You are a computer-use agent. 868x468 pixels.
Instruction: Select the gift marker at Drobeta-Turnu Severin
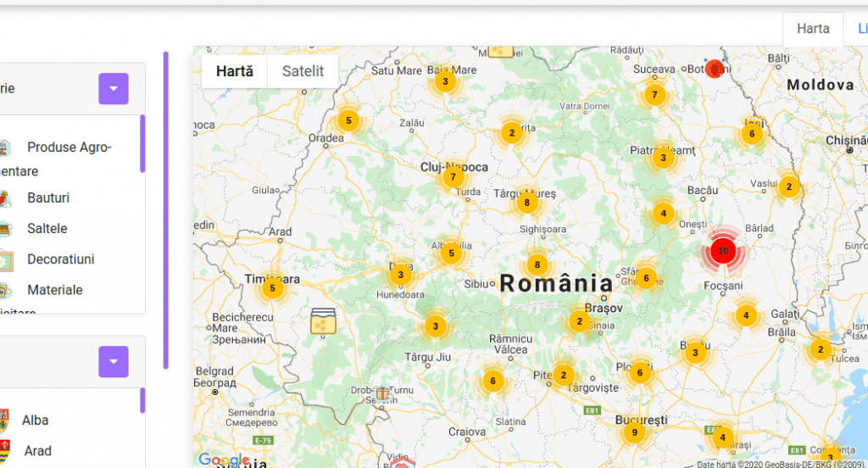[x=382, y=393]
